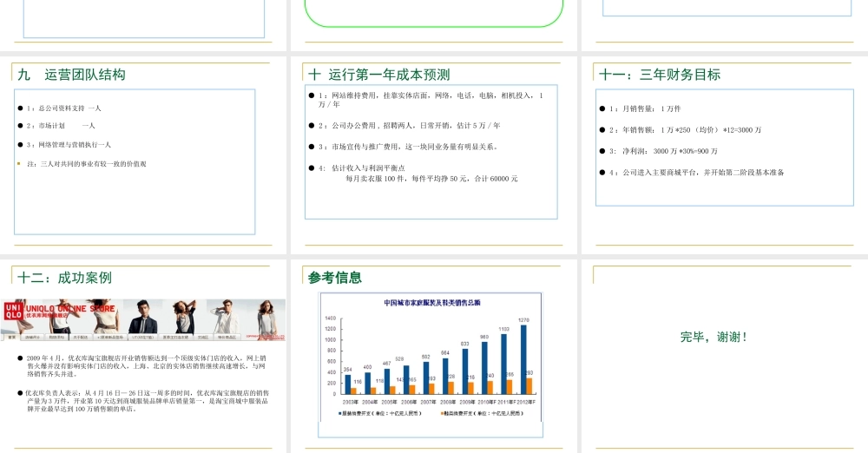Click the tallest blue bar labeled 1270
Image resolution: width=868 pixels, height=453 pixels.
point(523,359)
